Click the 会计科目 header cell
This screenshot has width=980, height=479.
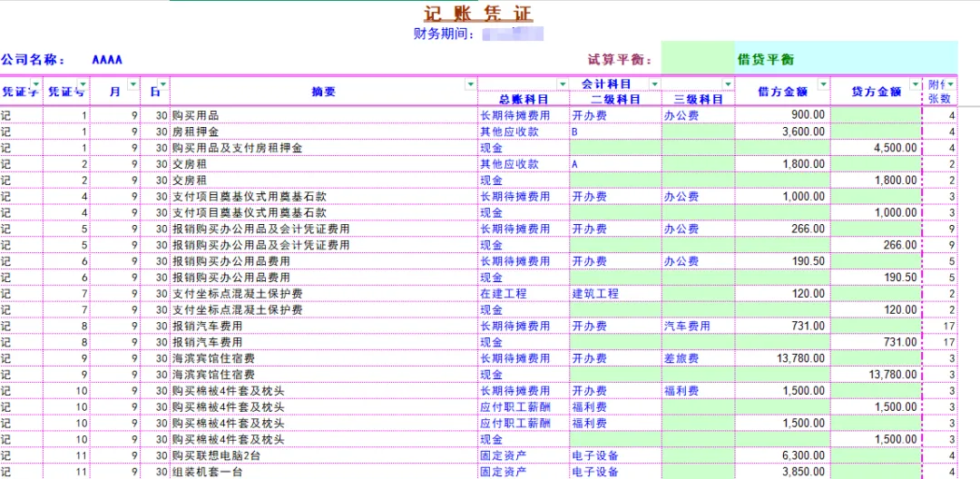coord(606,83)
